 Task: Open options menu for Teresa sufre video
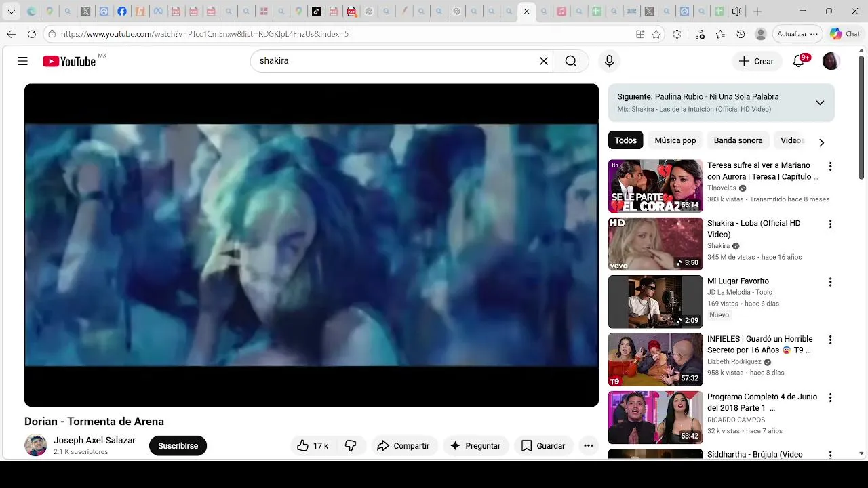[x=830, y=166]
